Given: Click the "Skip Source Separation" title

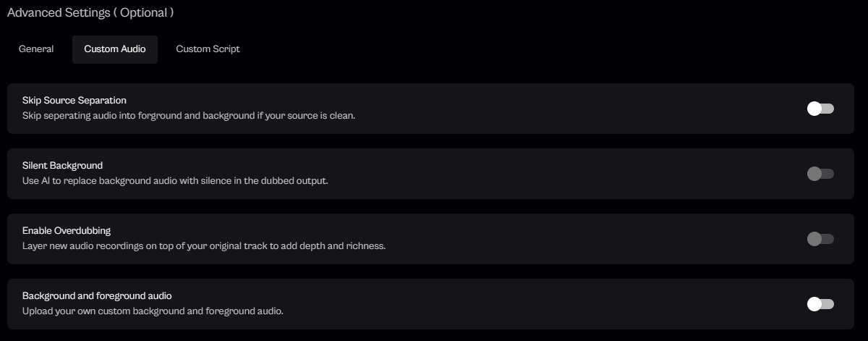Looking at the screenshot, I should pos(75,100).
